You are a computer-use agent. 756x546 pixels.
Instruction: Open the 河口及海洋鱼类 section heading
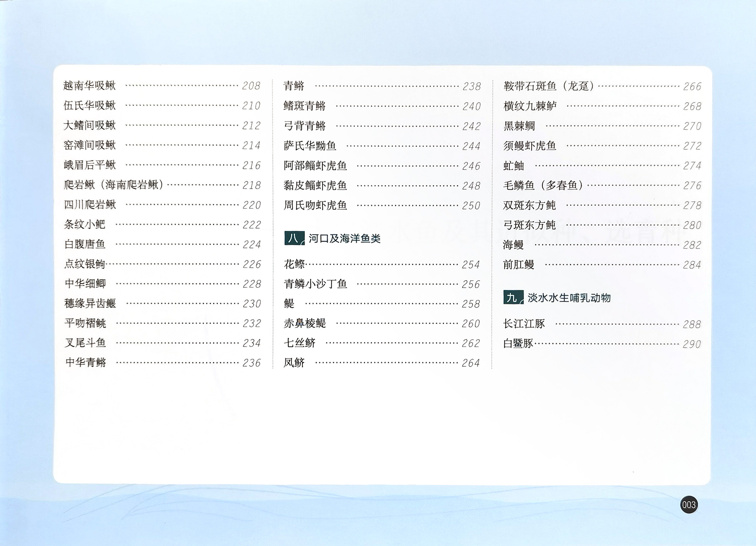click(x=344, y=238)
